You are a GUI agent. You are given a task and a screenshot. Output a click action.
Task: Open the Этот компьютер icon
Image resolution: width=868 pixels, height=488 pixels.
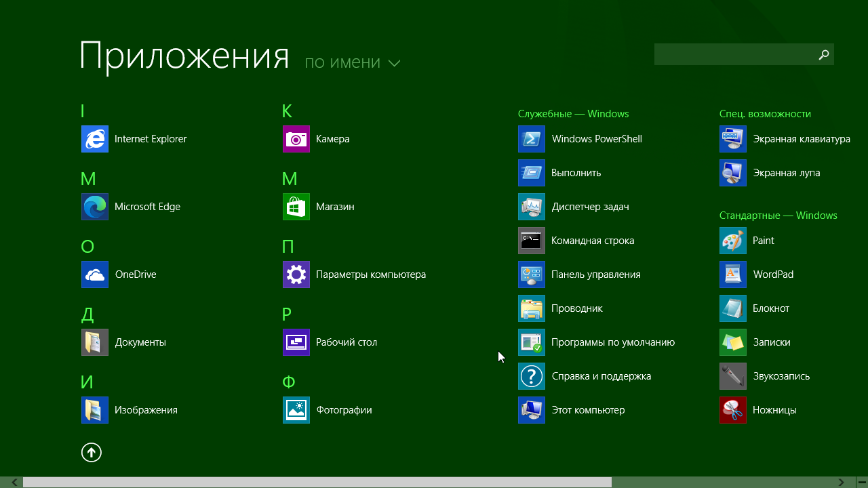532,410
